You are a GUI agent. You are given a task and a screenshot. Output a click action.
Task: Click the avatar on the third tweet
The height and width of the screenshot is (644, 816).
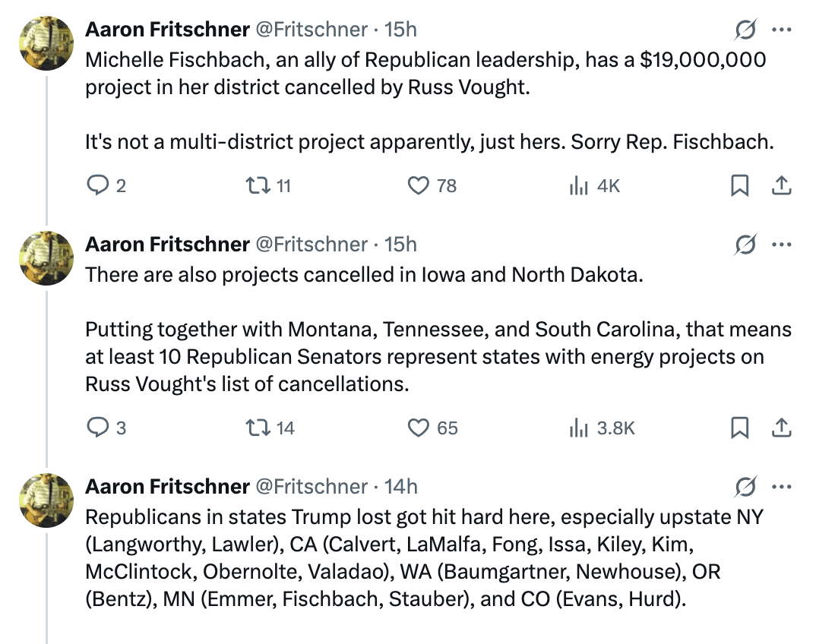[46, 500]
